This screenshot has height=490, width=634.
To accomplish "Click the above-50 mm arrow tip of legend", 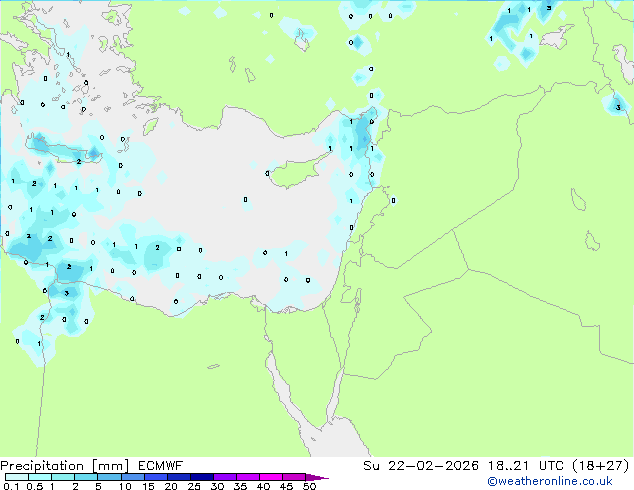I will tap(317, 477).
